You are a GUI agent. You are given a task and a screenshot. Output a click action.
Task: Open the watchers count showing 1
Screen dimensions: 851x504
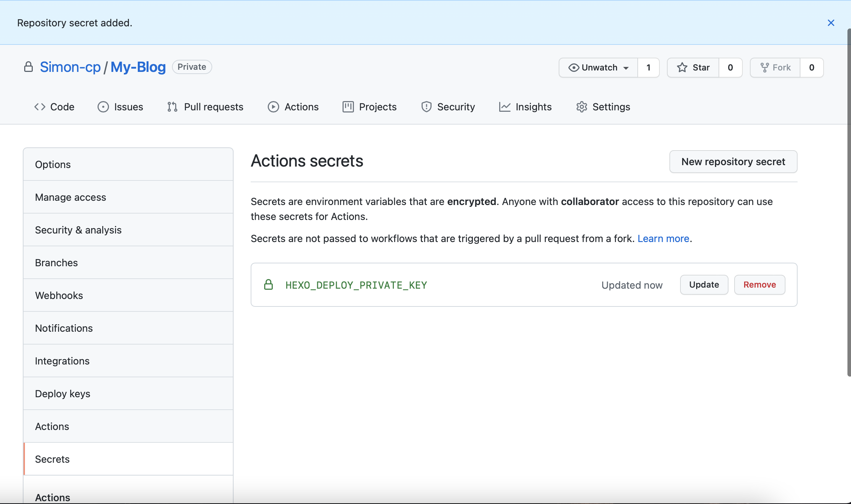click(x=648, y=68)
